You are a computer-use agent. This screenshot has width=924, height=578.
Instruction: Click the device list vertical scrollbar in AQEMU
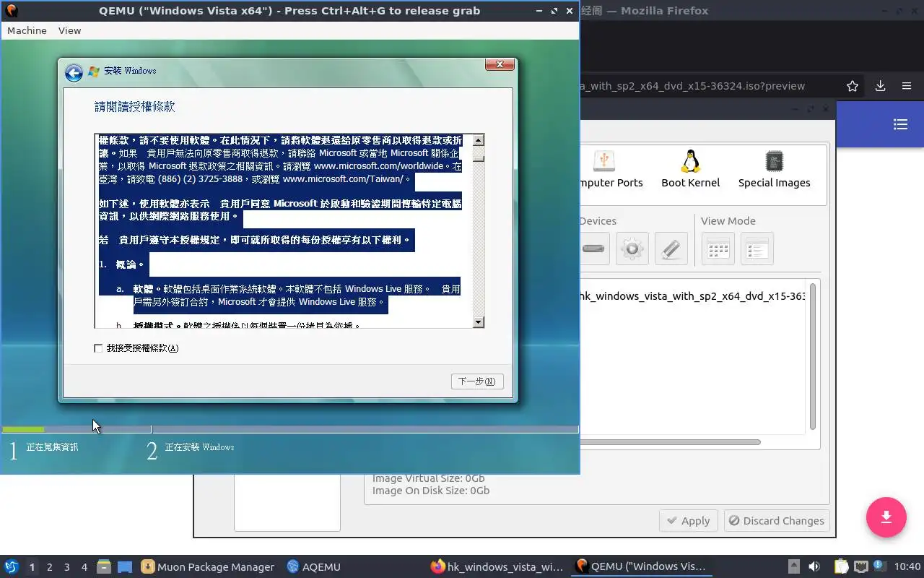tap(813, 356)
